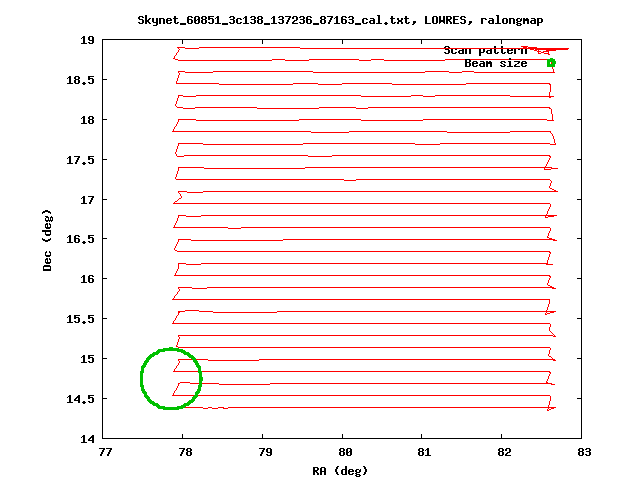Click the 'Scan pattern' legend label
This screenshot has height=480, width=640.
point(485,50)
